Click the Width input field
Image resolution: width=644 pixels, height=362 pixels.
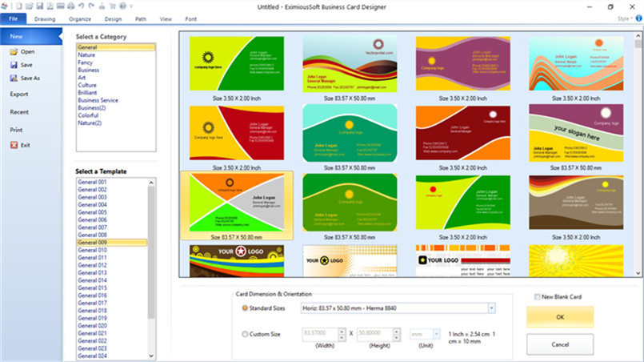[320, 334]
